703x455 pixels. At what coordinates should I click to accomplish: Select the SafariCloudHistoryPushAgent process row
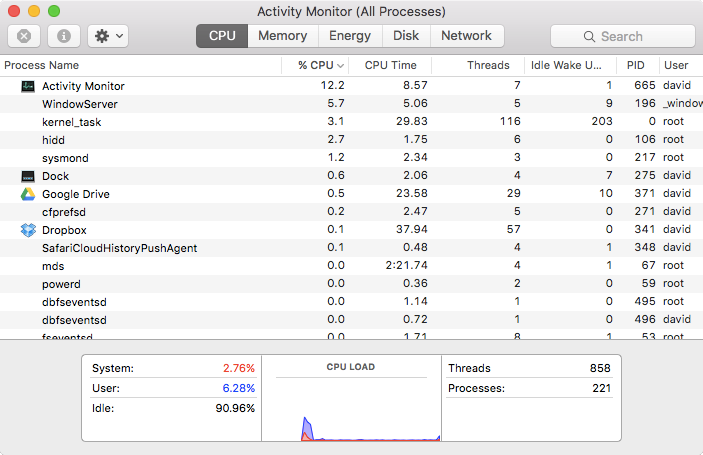(352, 248)
